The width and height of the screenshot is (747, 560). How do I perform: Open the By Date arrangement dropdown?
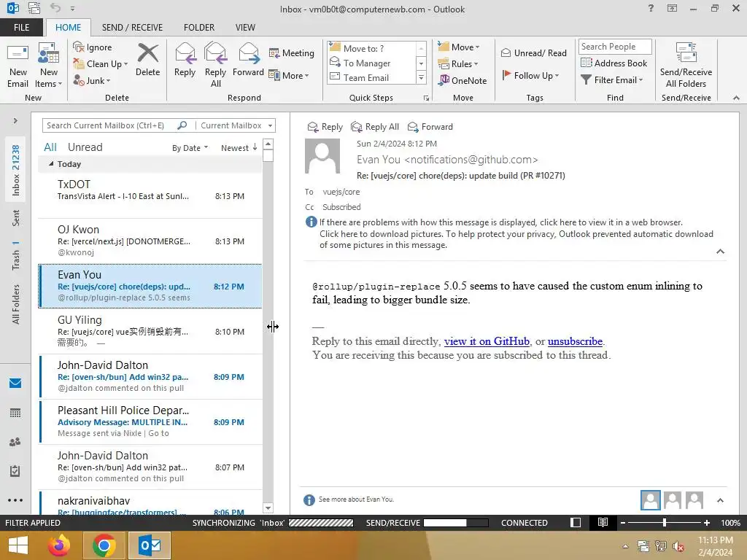tap(190, 148)
